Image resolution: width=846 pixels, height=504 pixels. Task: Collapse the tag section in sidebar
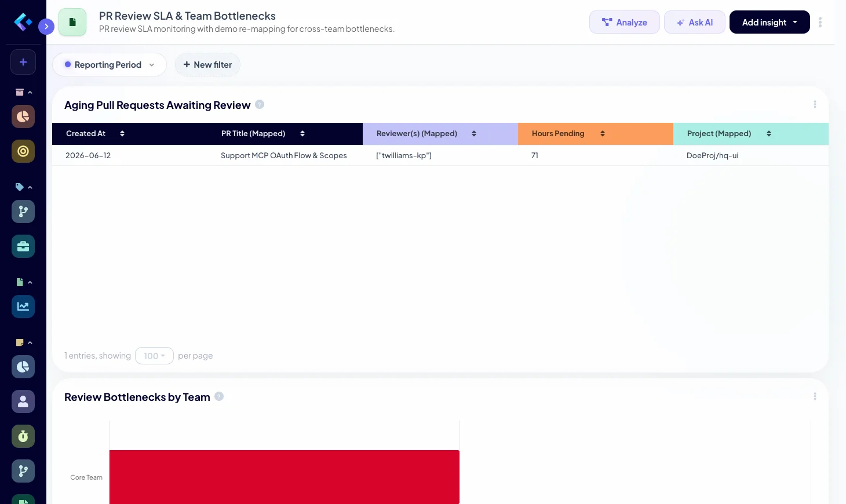(x=23, y=187)
